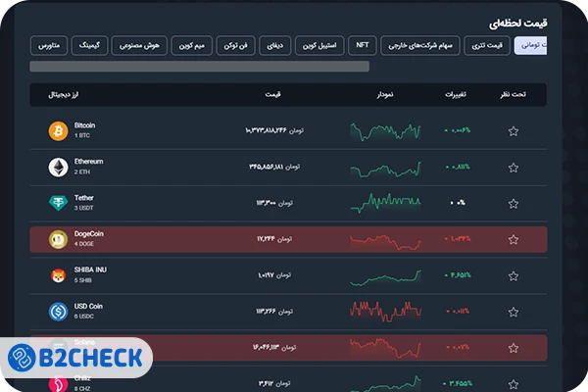Click the DogeCoin coin logo
This screenshot has width=588, height=392.
coord(58,239)
